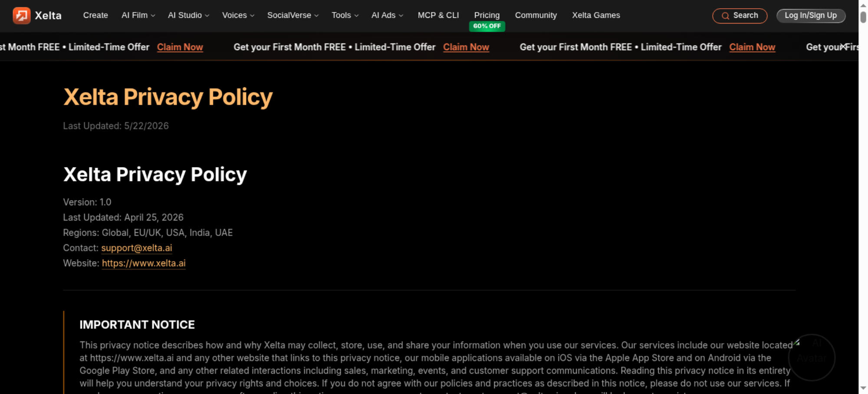Click the Search button
Viewport: 868px width, 394px height.
point(740,16)
